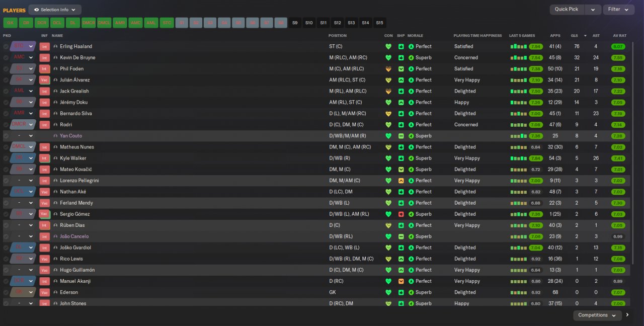Viewport: 644px width, 326px height.
Task: Open Kevin De Bruyne's AMC position dropdown
Action: tap(23, 57)
